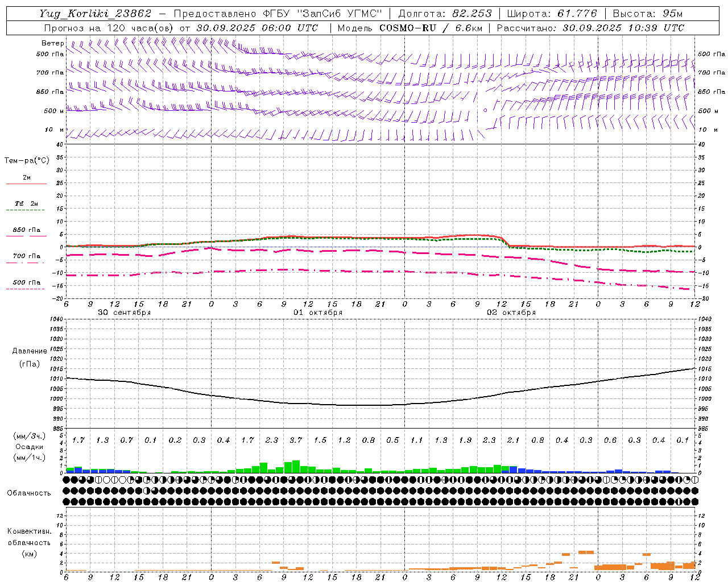
Task: Click the Тем-ра(°C) axis title
Action: [x=27, y=161]
